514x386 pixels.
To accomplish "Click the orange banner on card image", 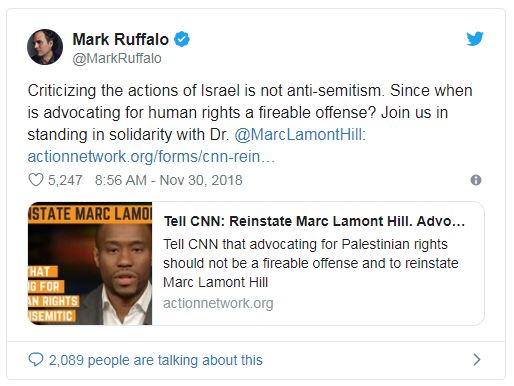I will point(90,213).
